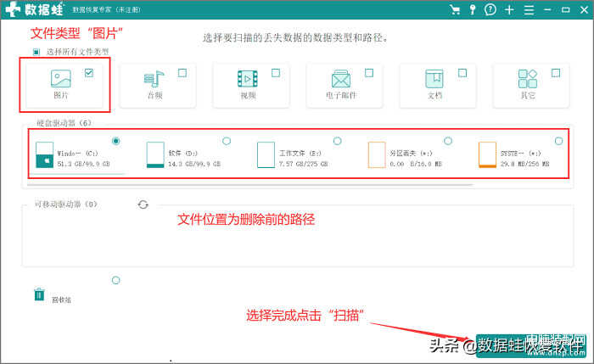Click the Windows (C:) drive icon
594x364 pixels.
44,155
